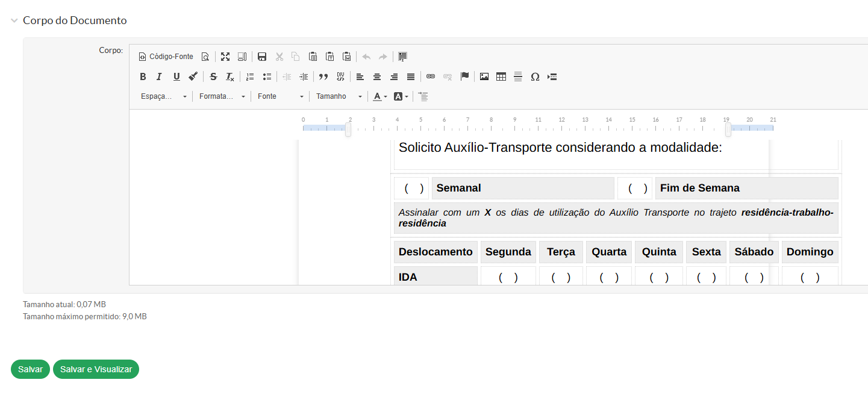Collapse the Corpo do Documento section

coord(14,20)
